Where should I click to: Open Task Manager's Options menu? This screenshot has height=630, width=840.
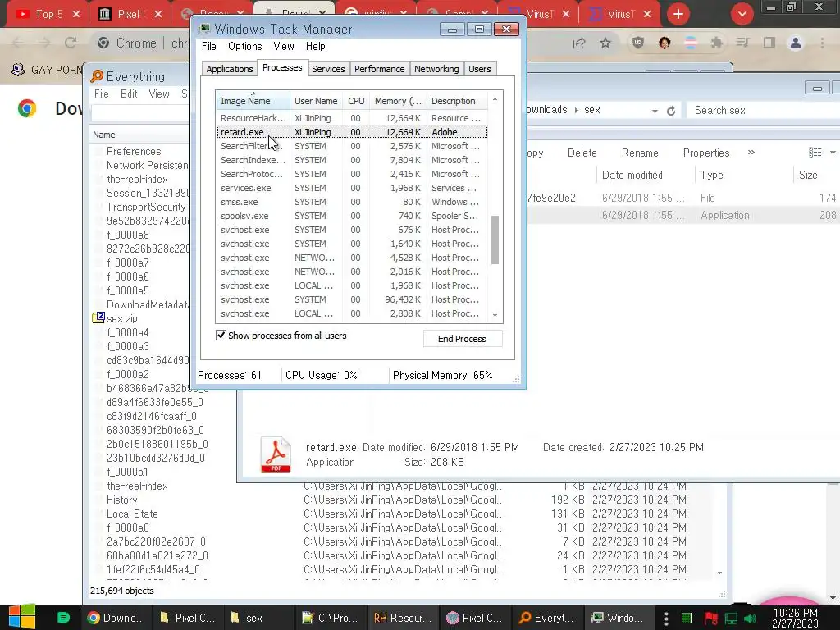tap(244, 47)
